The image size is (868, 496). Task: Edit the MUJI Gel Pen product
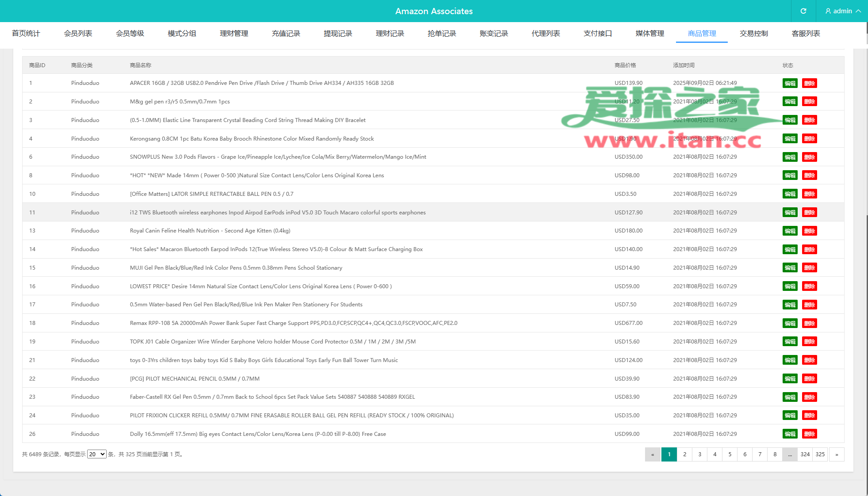click(x=790, y=268)
